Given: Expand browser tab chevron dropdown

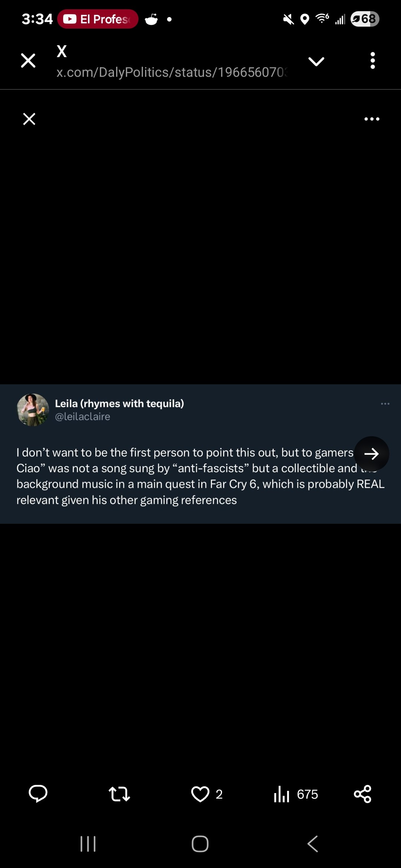Looking at the screenshot, I should click(x=316, y=61).
